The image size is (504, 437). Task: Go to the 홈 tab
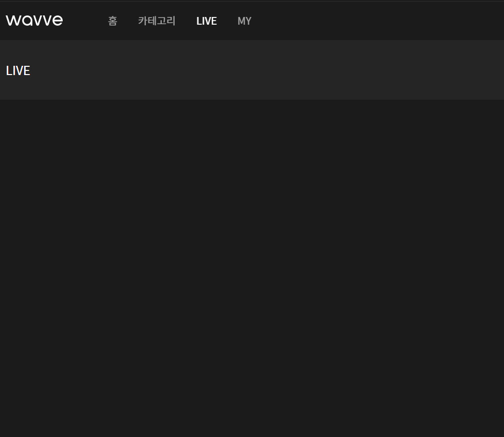(x=113, y=21)
